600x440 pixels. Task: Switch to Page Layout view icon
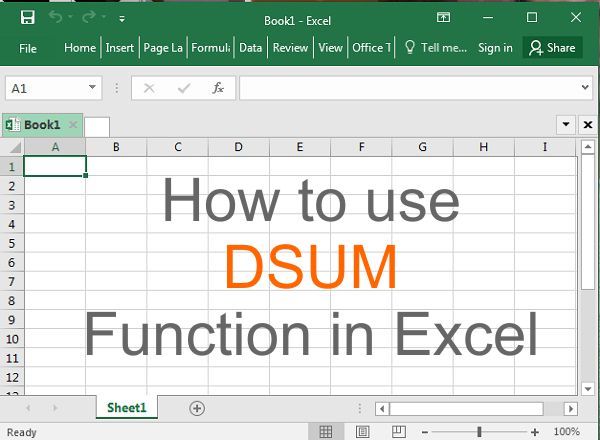(362, 432)
